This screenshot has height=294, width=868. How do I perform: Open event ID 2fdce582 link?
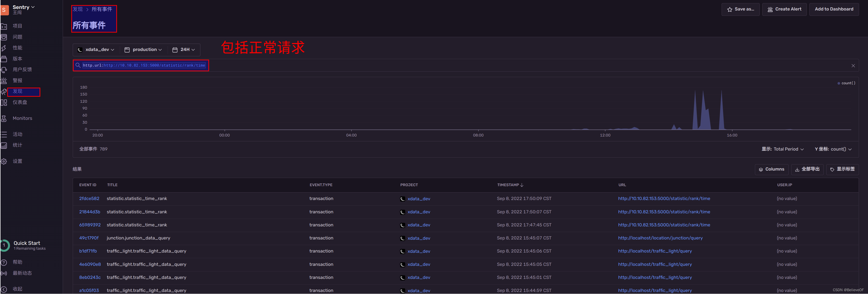89,198
